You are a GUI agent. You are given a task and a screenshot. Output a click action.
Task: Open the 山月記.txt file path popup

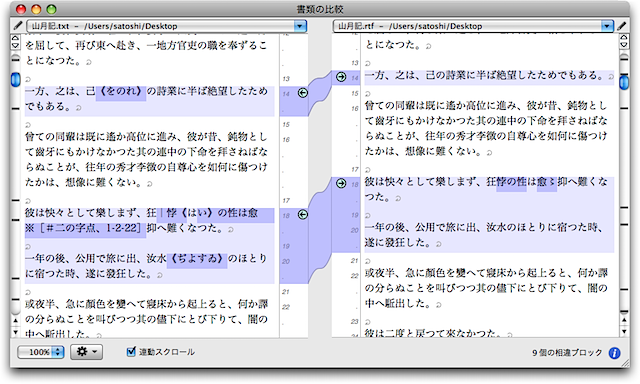pos(167,26)
